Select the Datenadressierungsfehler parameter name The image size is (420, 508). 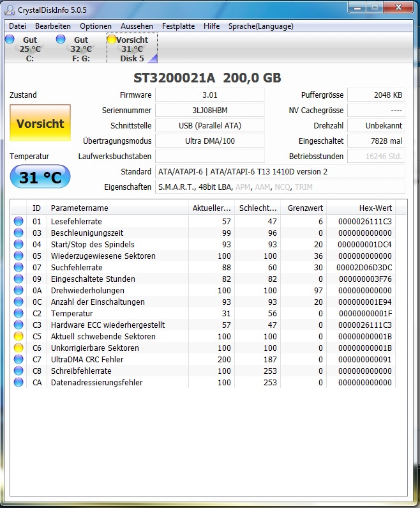click(x=97, y=382)
